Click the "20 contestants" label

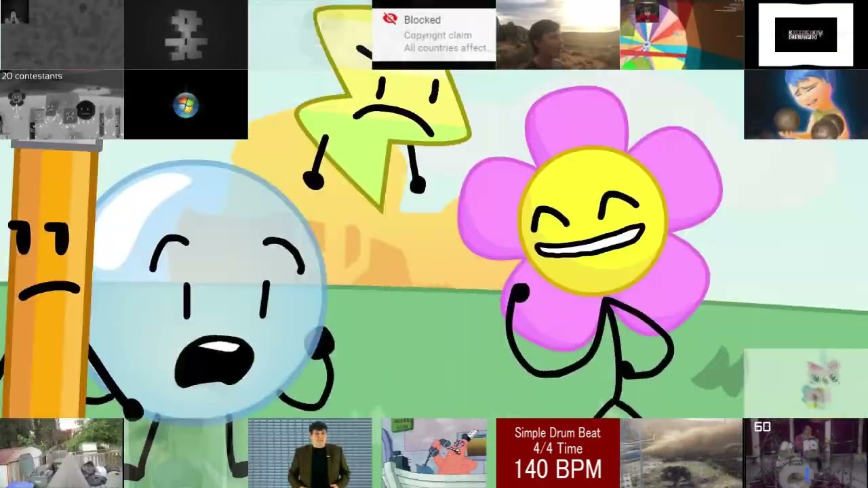[32, 76]
